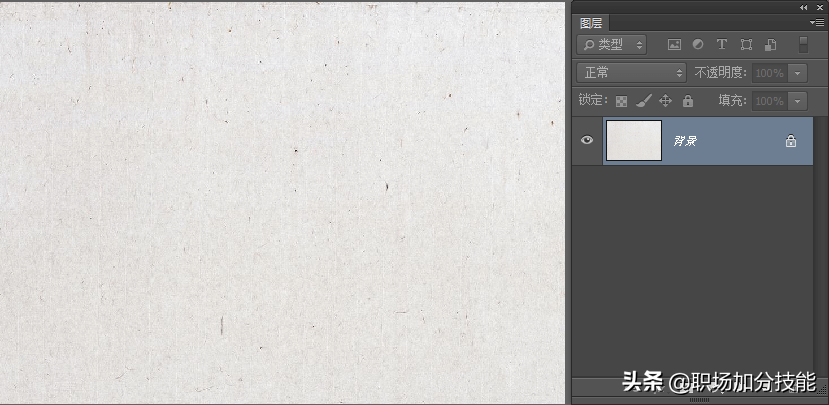Click the 填充 fill value field
The image size is (829, 405).
(x=770, y=101)
